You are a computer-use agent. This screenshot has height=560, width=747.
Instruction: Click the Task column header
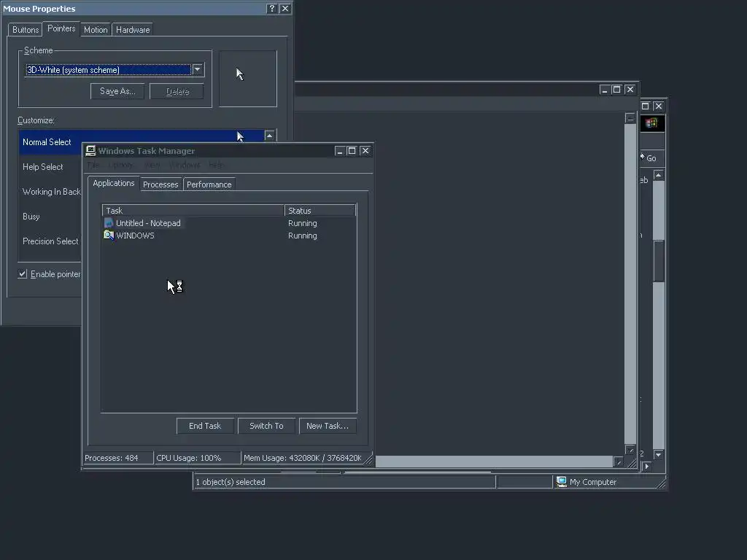pyautogui.click(x=193, y=211)
